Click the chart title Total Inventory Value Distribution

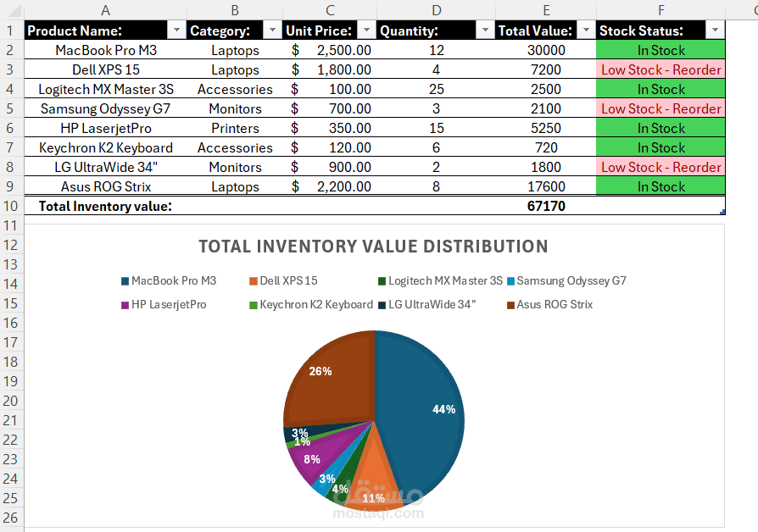pos(373,247)
